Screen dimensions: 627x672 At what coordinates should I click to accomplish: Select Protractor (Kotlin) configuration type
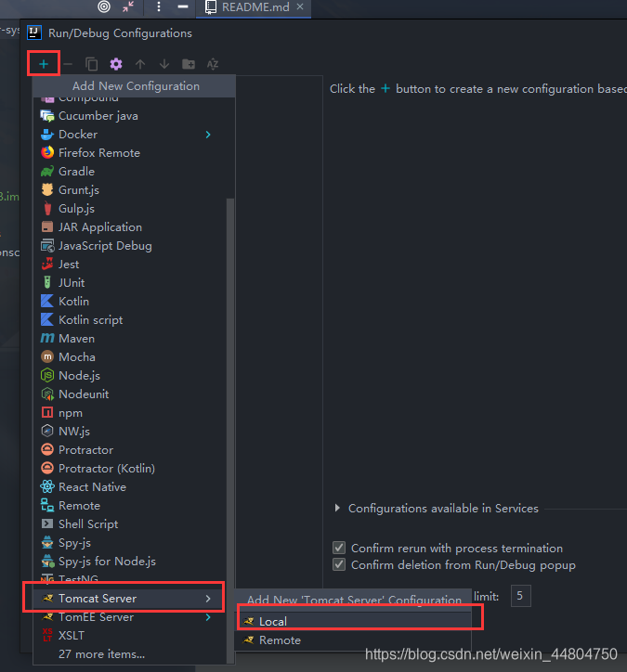coord(129,468)
